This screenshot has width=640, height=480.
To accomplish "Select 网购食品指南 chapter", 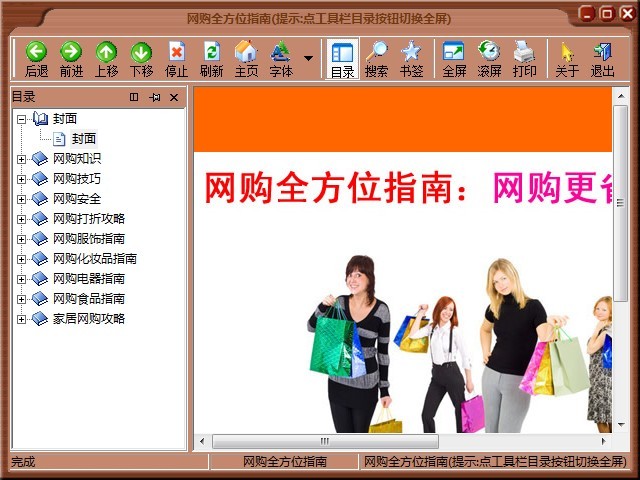I will pos(89,299).
